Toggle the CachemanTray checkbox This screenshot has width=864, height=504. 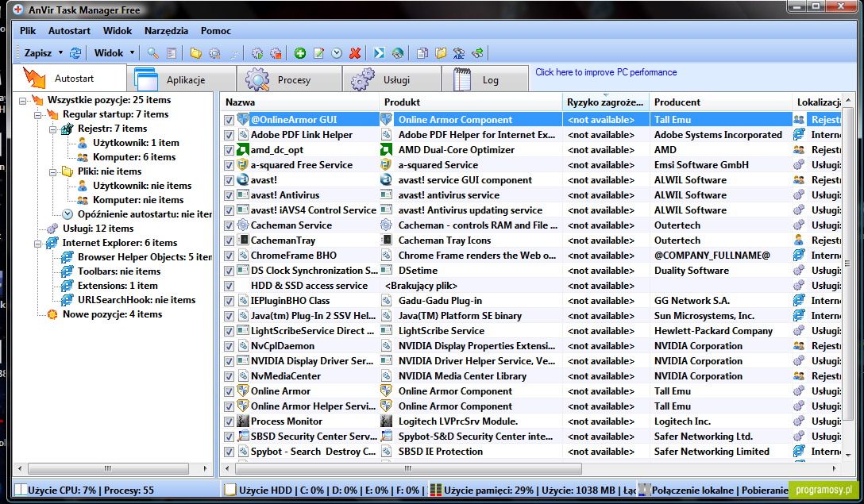coord(229,240)
